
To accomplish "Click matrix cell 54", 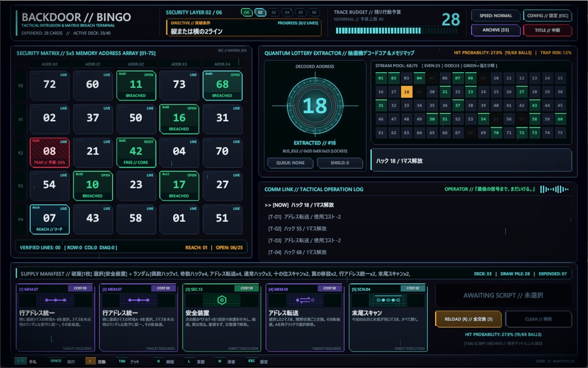I will (x=49, y=186).
